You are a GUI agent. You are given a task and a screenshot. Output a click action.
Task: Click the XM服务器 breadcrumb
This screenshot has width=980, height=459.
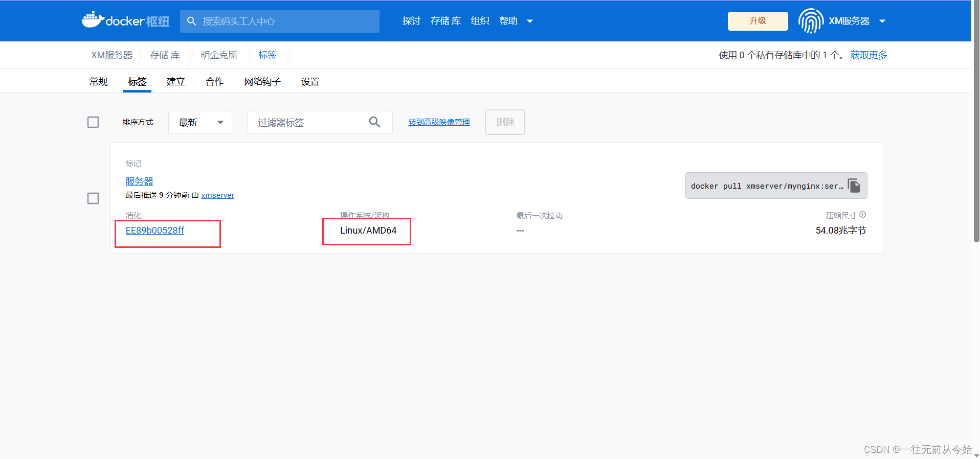pyautogui.click(x=112, y=55)
